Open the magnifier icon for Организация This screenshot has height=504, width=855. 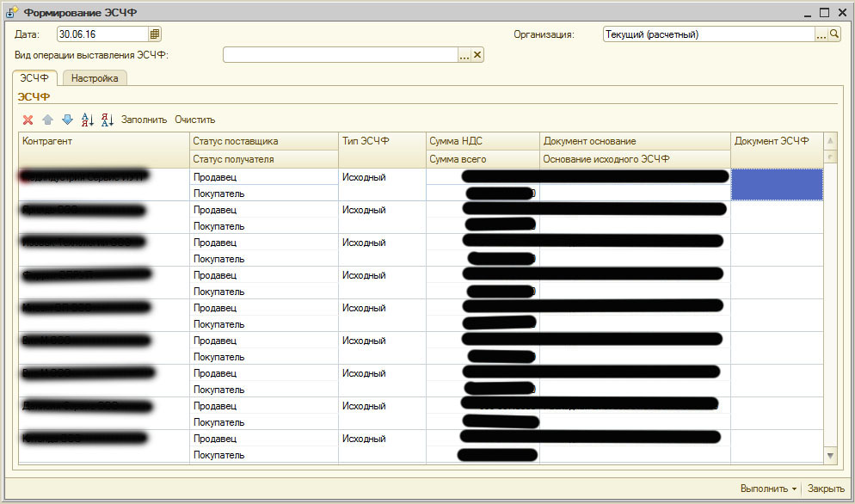833,34
